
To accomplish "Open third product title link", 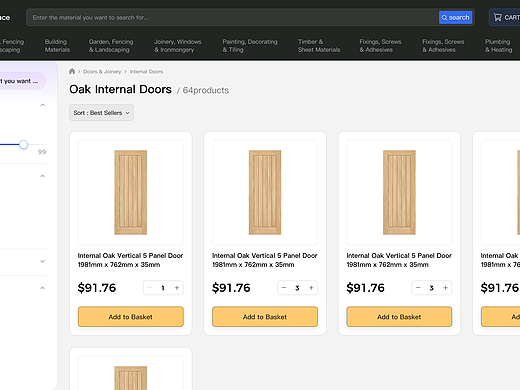I will coord(399,260).
